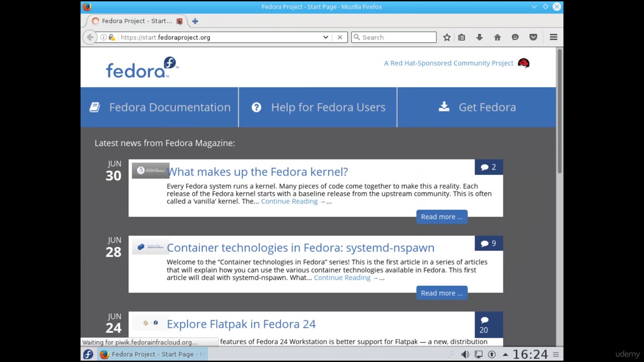Open the URL history dropdown arrow
The width and height of the screenshot is (644, 362).
point(326,37)
